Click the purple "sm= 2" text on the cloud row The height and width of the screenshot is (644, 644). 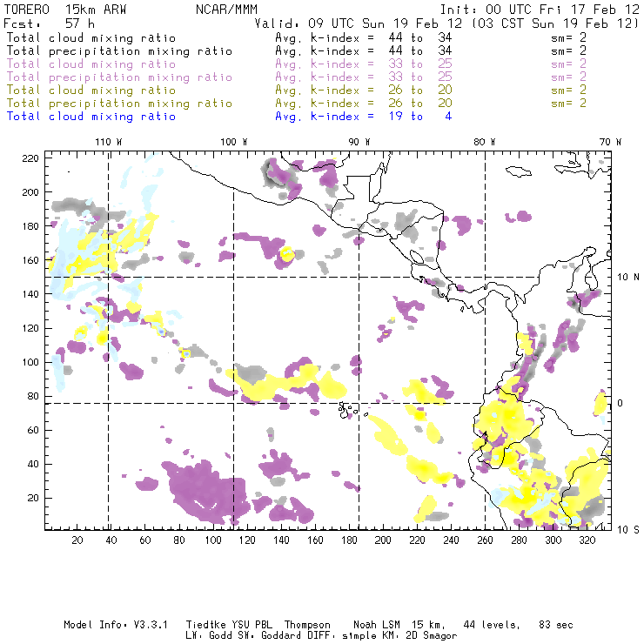tap(568, 64)
